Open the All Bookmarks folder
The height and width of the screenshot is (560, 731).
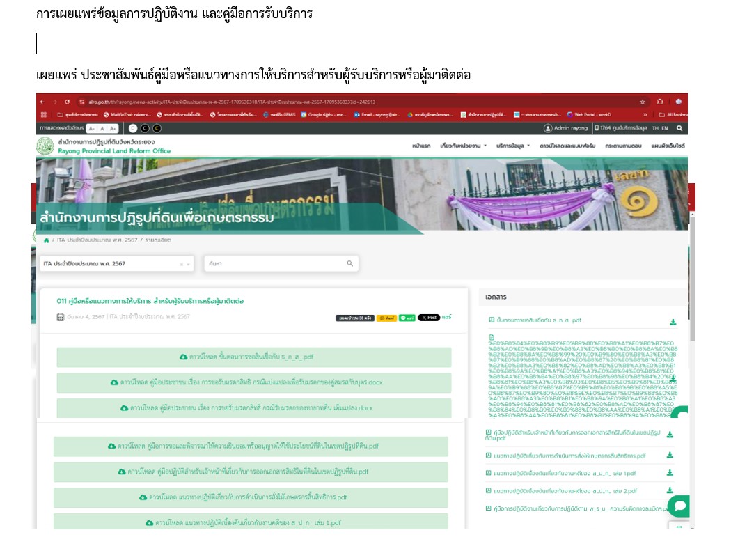click(x=673, y=114)
